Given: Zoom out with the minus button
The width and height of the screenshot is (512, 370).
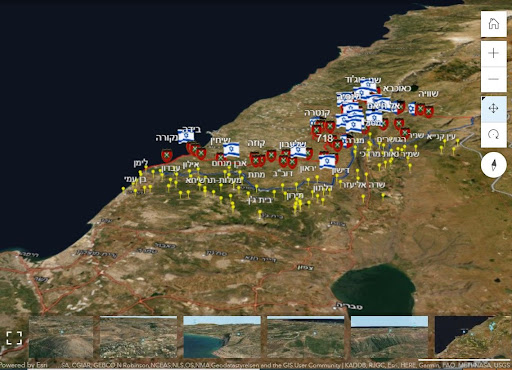Looking at the screenshot, I should click(x=494, y=79).
